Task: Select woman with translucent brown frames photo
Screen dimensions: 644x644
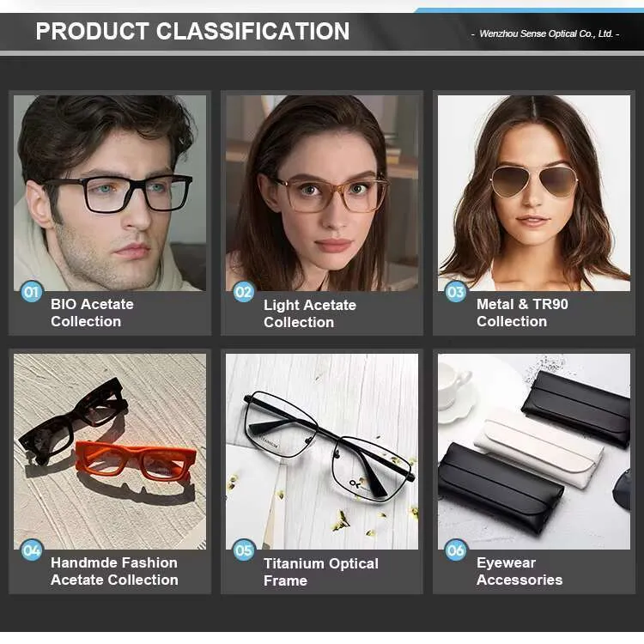Action: (x=322, y=193)
